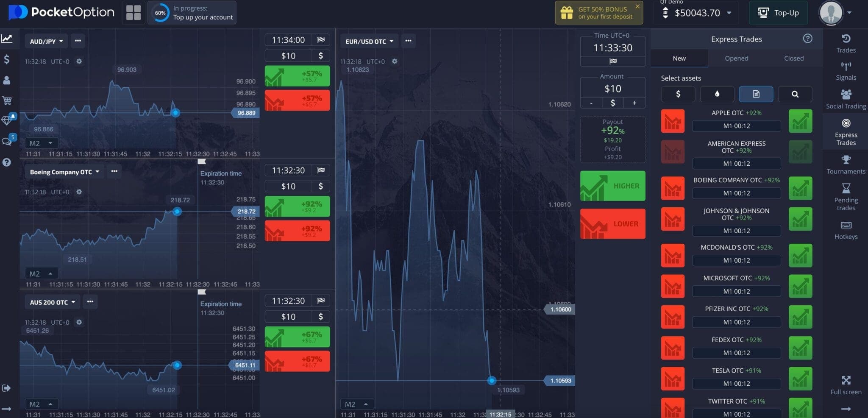Open the three-dots menu for EUR/USD OTC

(x=408, y=41)
